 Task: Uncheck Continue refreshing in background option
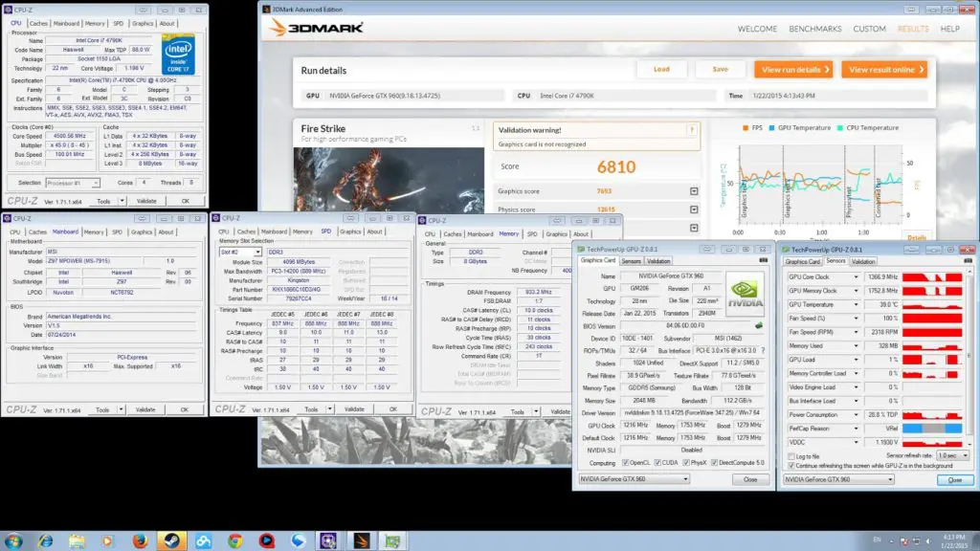tap(791, 466)
